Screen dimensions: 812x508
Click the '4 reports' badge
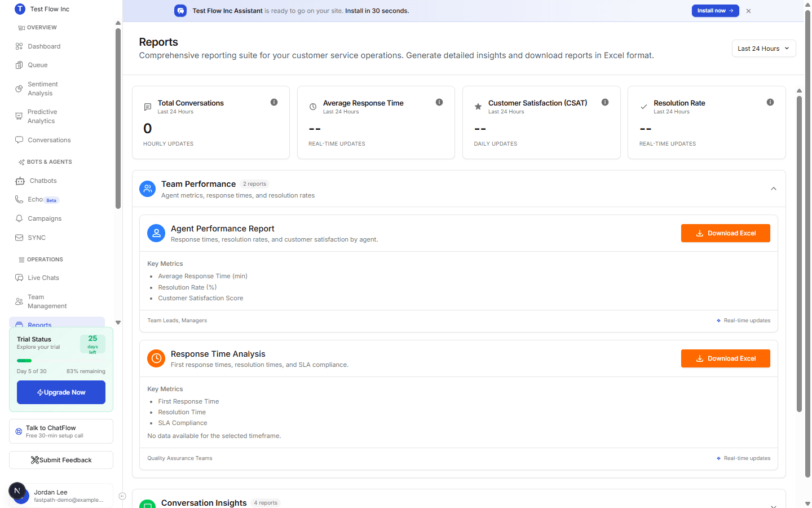tap(266, 503)
